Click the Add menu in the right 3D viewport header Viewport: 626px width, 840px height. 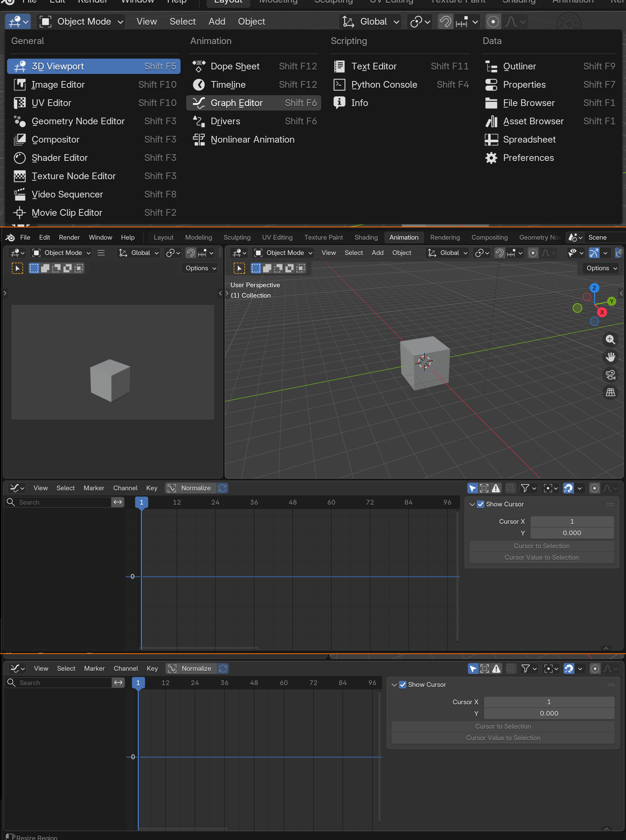[x=377, y=253]
